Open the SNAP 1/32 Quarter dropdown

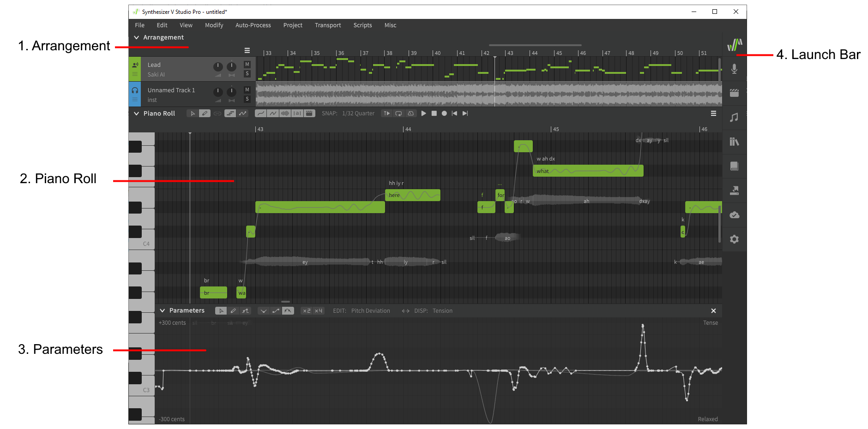[x=358, y=113]
